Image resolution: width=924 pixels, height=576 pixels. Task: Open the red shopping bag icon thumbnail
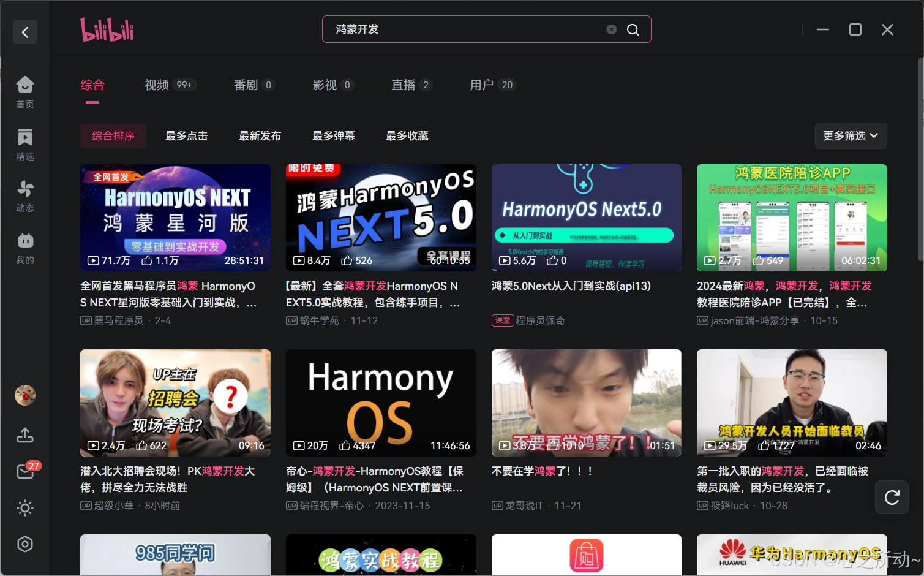point(587,555)
